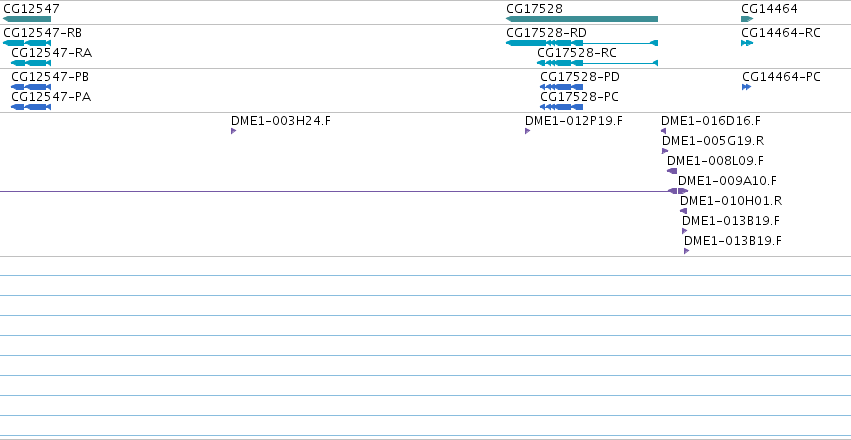The width and height of the screenshot is (851, 440).
Task: Click the CG17528 gene name label
Action: click(535, 9)
